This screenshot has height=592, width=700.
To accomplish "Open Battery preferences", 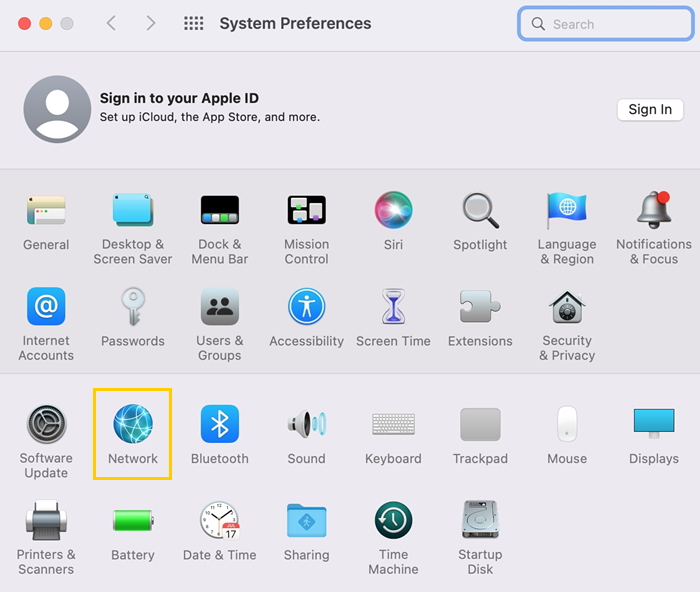I will click(133, 521).
